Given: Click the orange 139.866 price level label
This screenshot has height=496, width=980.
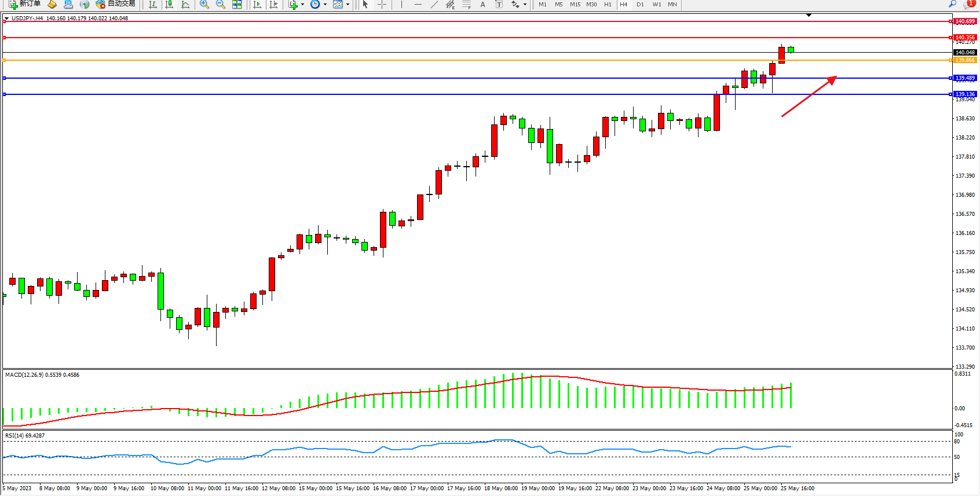Looking at the screenshot, I should [965, 60].
